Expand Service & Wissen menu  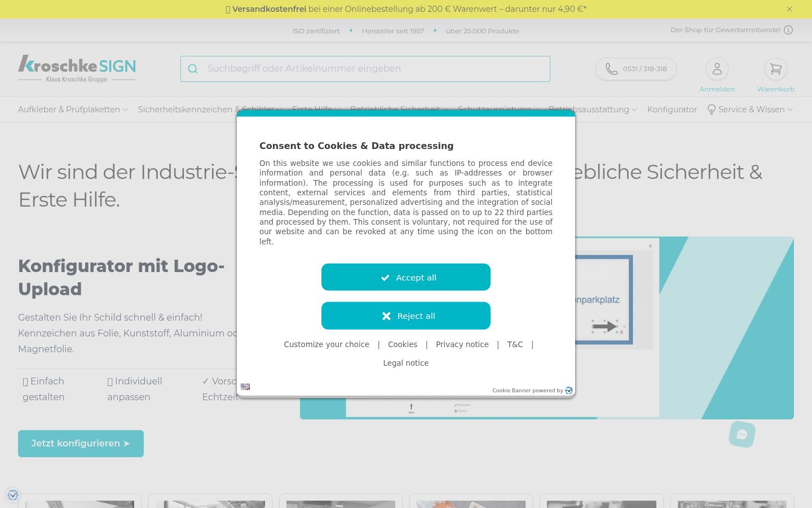click(x=750, y=110)
